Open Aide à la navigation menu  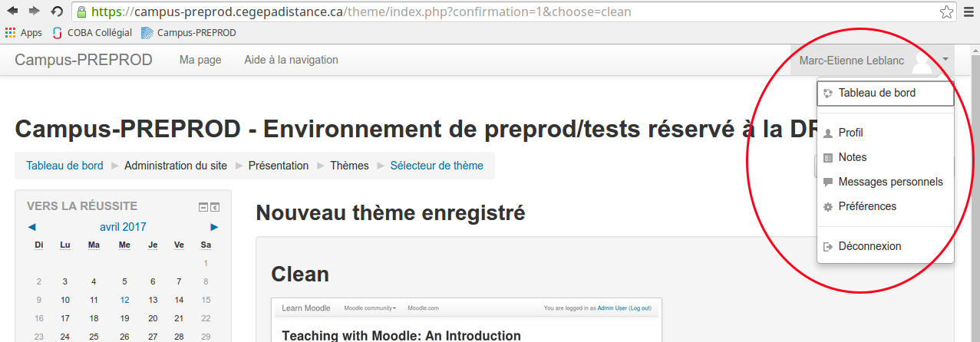(291, 60)
